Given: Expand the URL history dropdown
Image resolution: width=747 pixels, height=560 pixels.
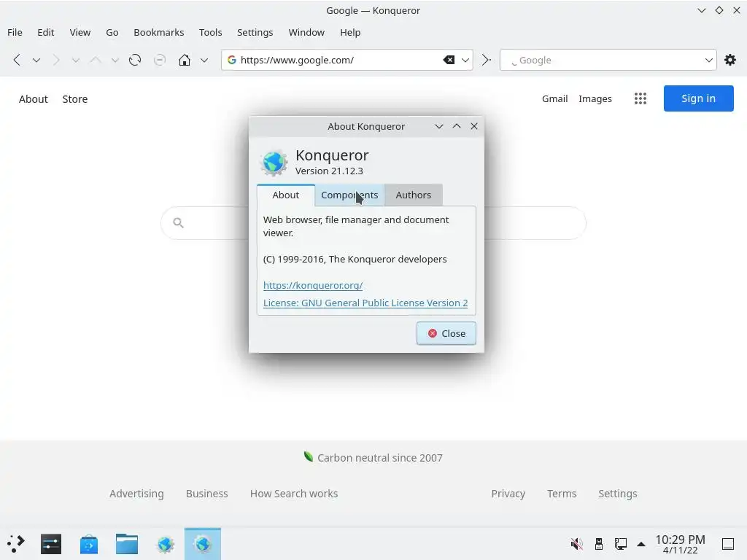Looking at the screenshot, I should [x=465, y=60].
